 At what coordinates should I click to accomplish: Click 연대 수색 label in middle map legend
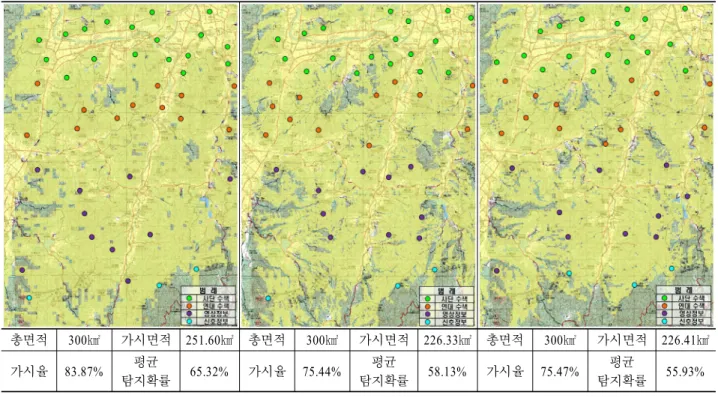point(454,306)
